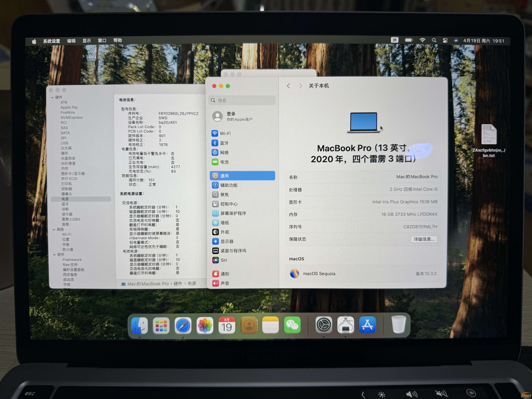The height and width of the screenshot is (399, 532).
Task: Open Control Center (控制中心) settings
Action: coord(242,204)
